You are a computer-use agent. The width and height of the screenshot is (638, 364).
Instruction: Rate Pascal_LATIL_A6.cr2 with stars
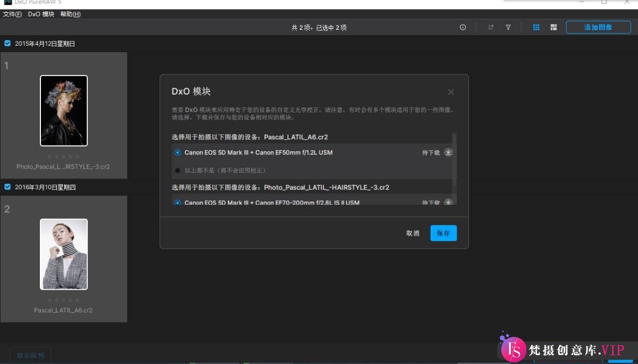pos(63,300)
